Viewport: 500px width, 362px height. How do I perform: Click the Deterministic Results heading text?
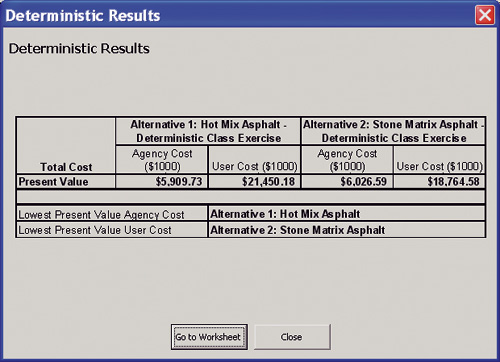pos(79,49)
